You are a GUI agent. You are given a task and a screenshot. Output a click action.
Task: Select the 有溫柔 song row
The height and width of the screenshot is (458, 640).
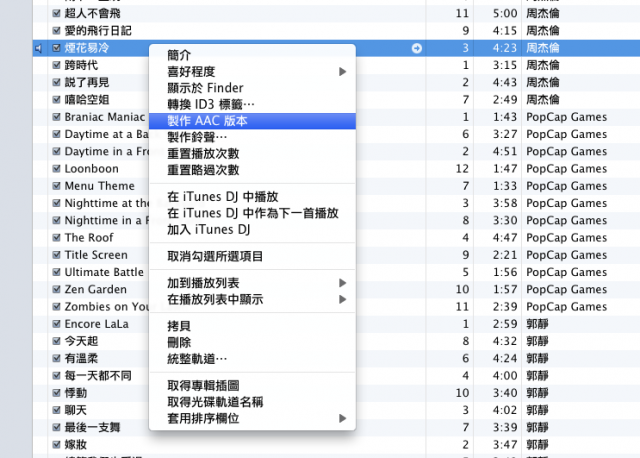click(81, 358)
